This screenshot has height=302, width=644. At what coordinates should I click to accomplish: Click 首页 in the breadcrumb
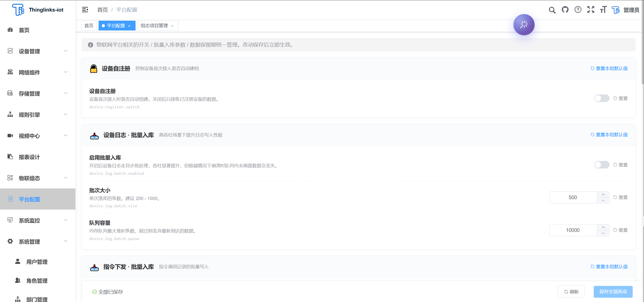pyautogui.click(x=103, y=10)
